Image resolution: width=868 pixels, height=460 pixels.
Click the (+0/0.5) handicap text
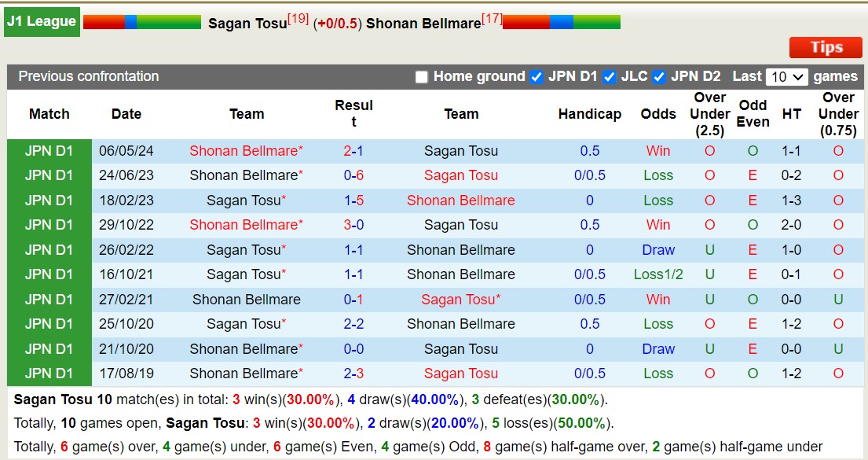[339, 24]
